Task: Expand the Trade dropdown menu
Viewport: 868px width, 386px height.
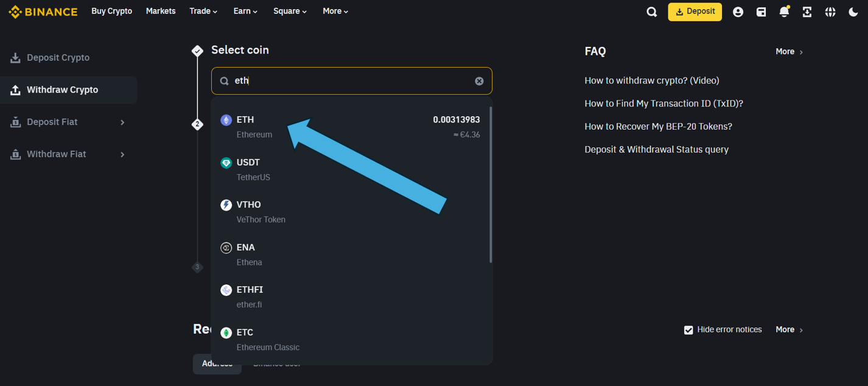Action: (203, 12)
